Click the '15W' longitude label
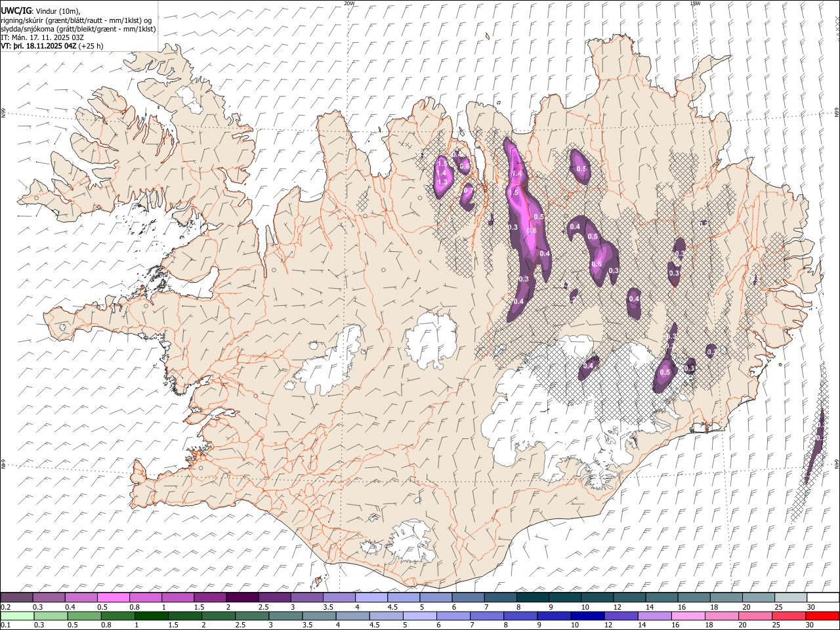 (695, 3)
